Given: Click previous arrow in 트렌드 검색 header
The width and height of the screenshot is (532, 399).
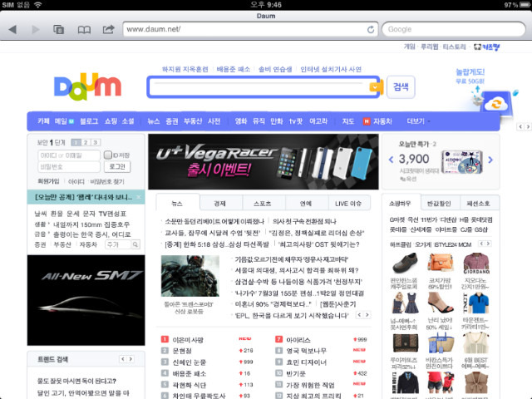Looking at the screenshot, I should tap(123, 359).
